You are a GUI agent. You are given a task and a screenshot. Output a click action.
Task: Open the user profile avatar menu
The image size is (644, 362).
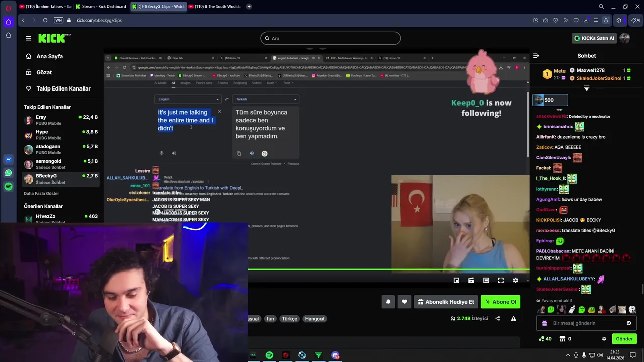tap(625, 38)
